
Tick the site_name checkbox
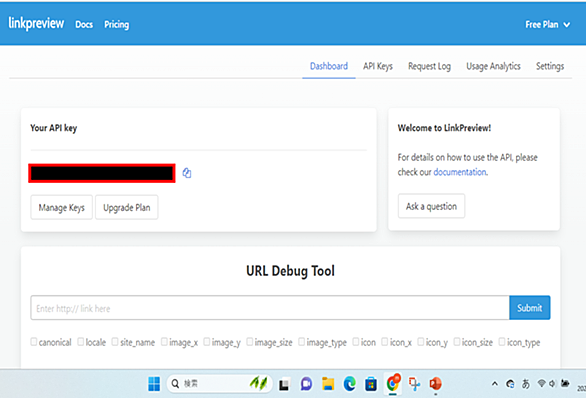tap(115, 342)
